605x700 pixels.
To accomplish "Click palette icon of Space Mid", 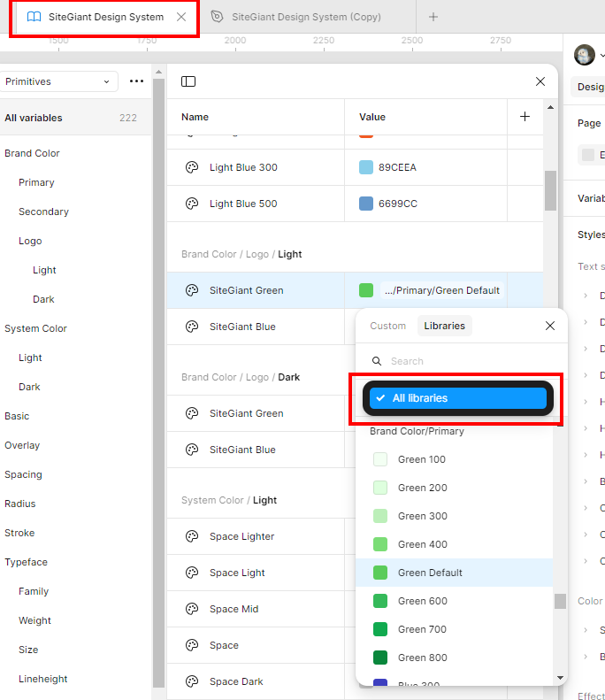I will (192, 609).
